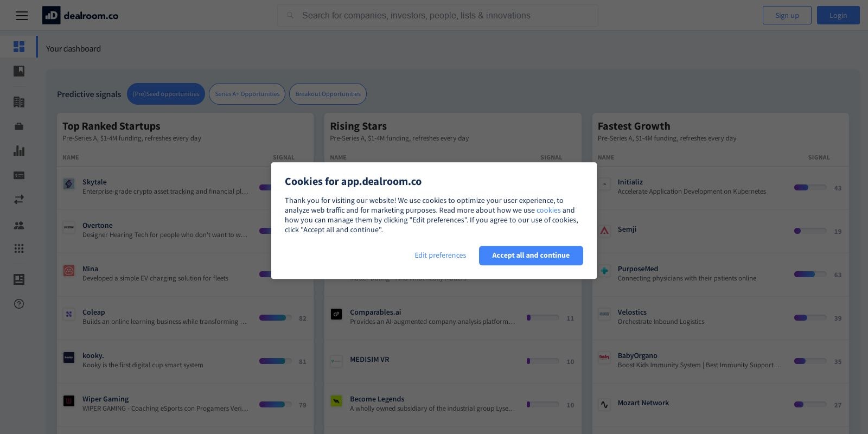
Task: Click the Coleap company logo
Action: tap(69, 314)
